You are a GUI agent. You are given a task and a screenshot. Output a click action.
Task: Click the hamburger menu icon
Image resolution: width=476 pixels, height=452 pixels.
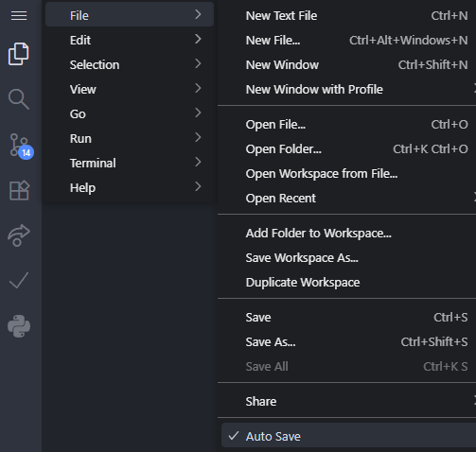click(19, 15)
